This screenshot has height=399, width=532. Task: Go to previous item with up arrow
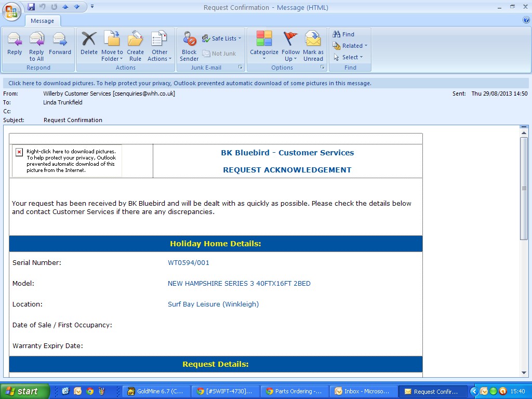(65, 6)
